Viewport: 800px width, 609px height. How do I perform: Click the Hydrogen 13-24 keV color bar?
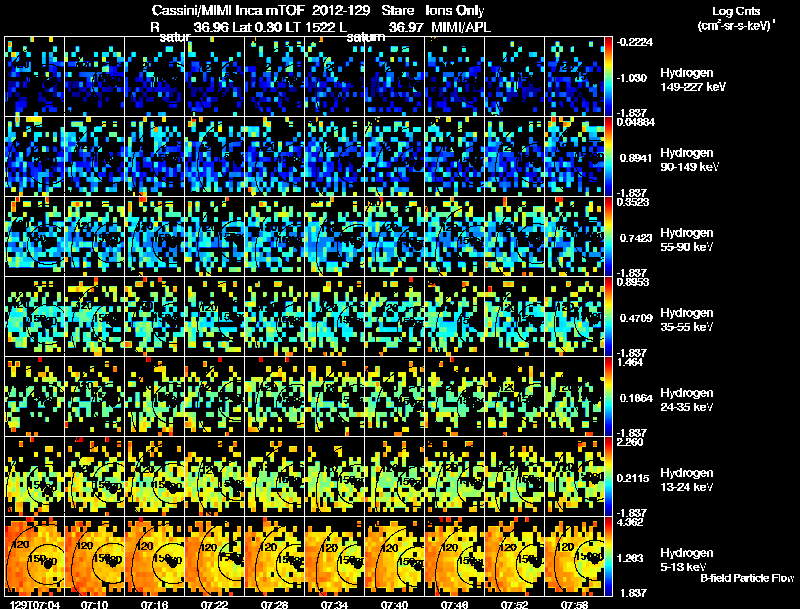tap(608, 476)
